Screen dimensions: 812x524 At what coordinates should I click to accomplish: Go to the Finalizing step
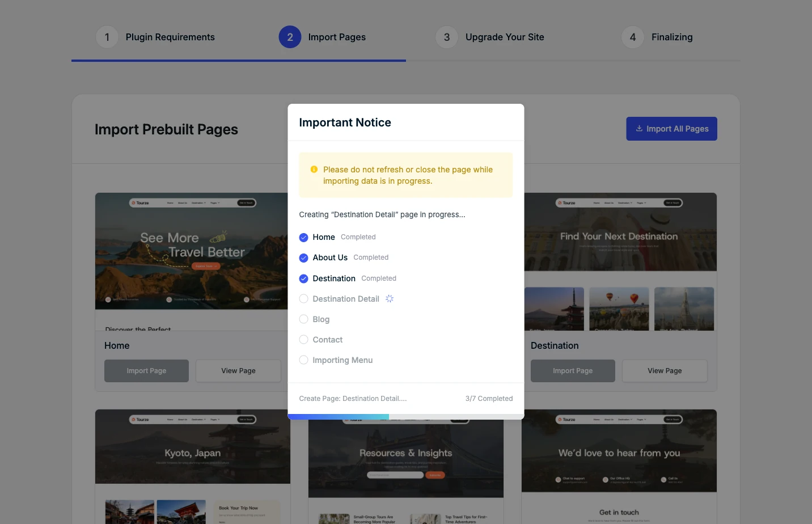pos(672,37)
